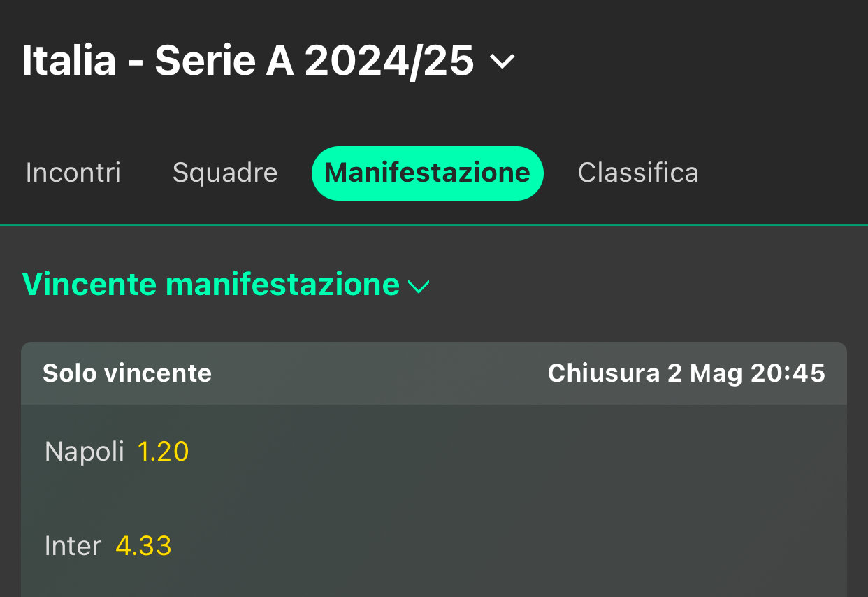This screenshot has width=868, height=597.
Task: Go to the Classifica tab
Action: 637,173
